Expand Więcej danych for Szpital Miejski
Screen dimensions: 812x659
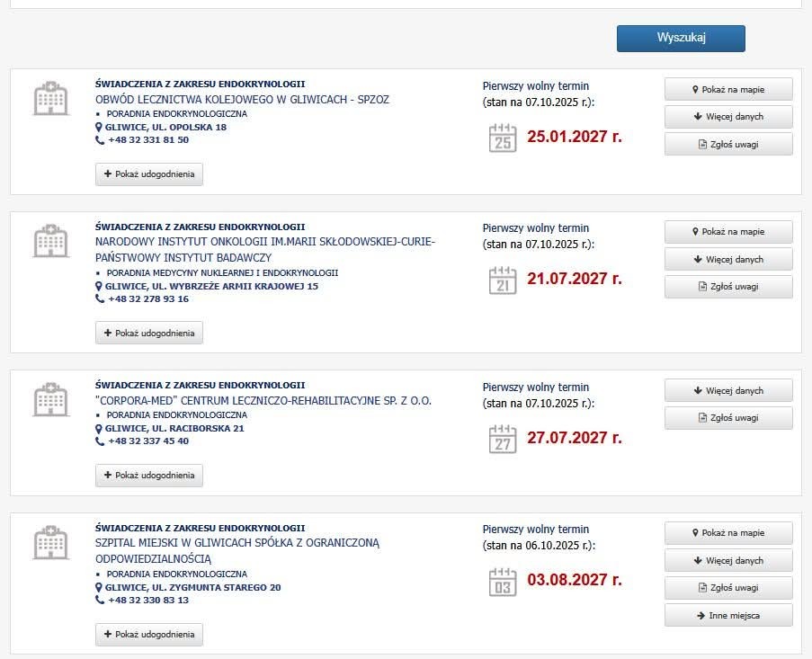click(x=728, y=561)
